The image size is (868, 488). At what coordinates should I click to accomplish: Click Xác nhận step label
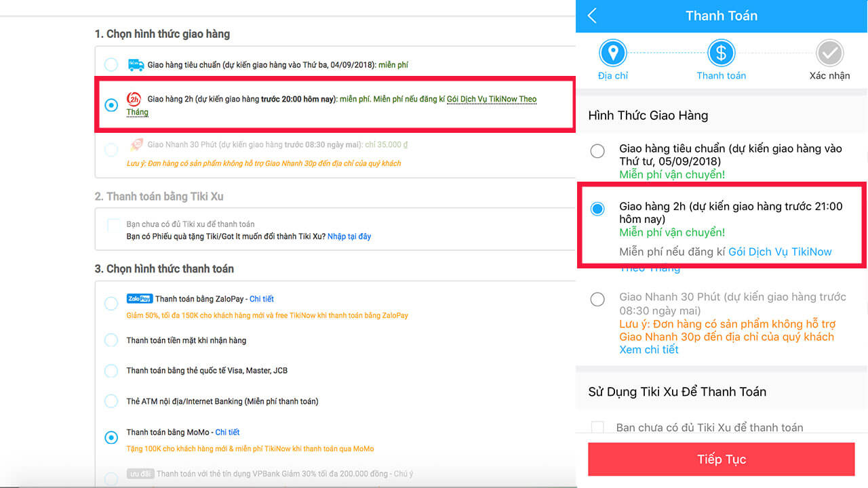coord(829,76)
